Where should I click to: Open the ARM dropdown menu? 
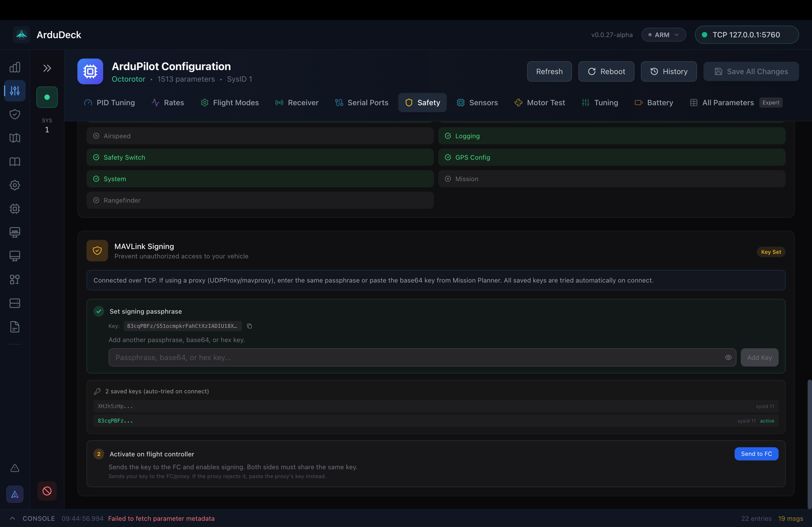pos(663,35)
